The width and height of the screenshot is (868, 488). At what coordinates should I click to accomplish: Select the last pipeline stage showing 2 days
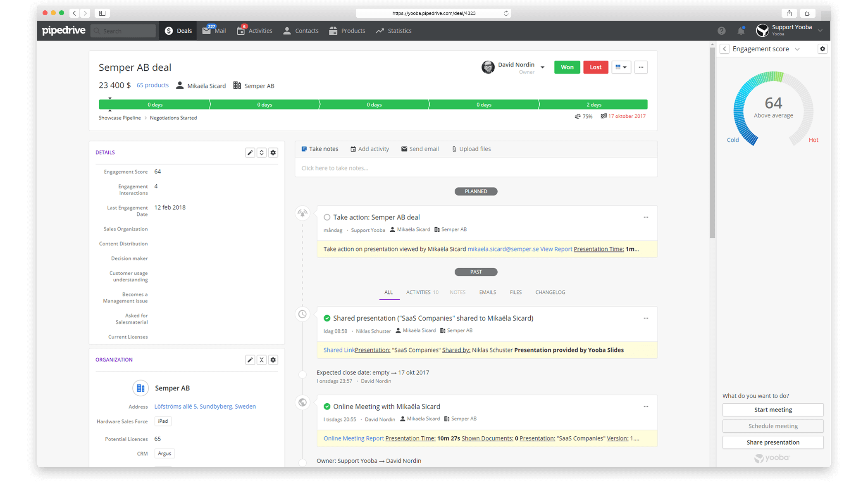pos(594,105)
